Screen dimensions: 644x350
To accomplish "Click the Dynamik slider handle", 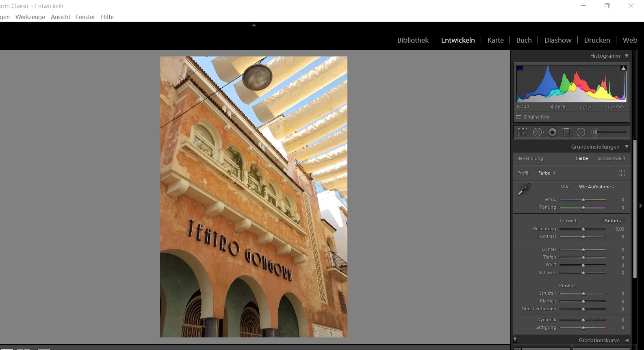I will pos(583,320).
